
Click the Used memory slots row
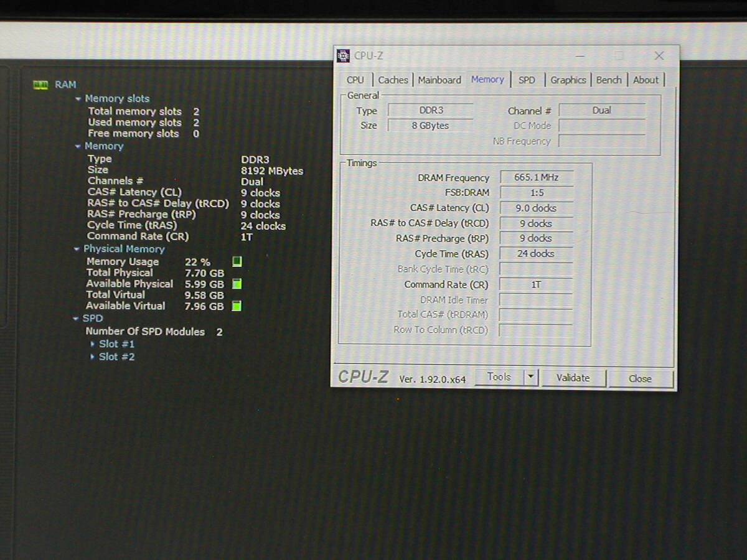click(x=144, y=123)
